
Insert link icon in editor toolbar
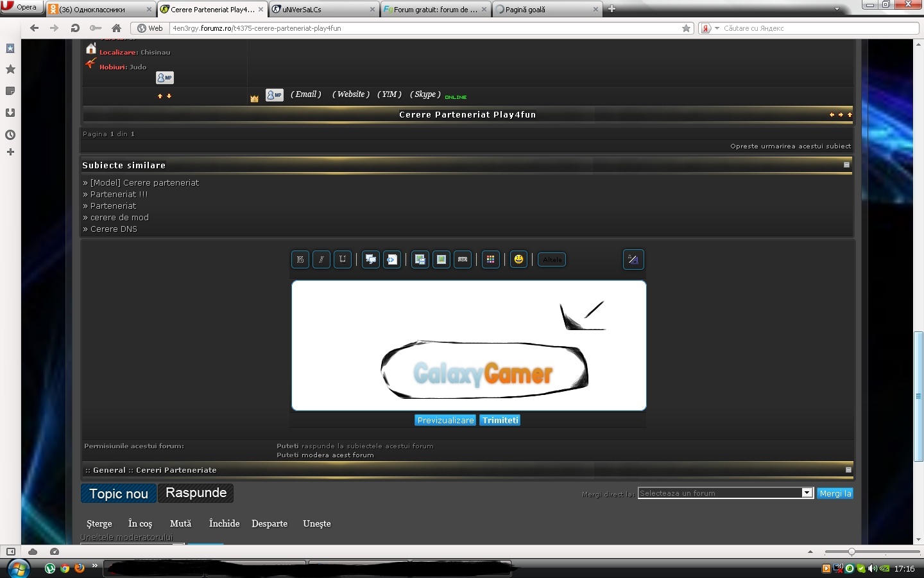pos(463,259)
